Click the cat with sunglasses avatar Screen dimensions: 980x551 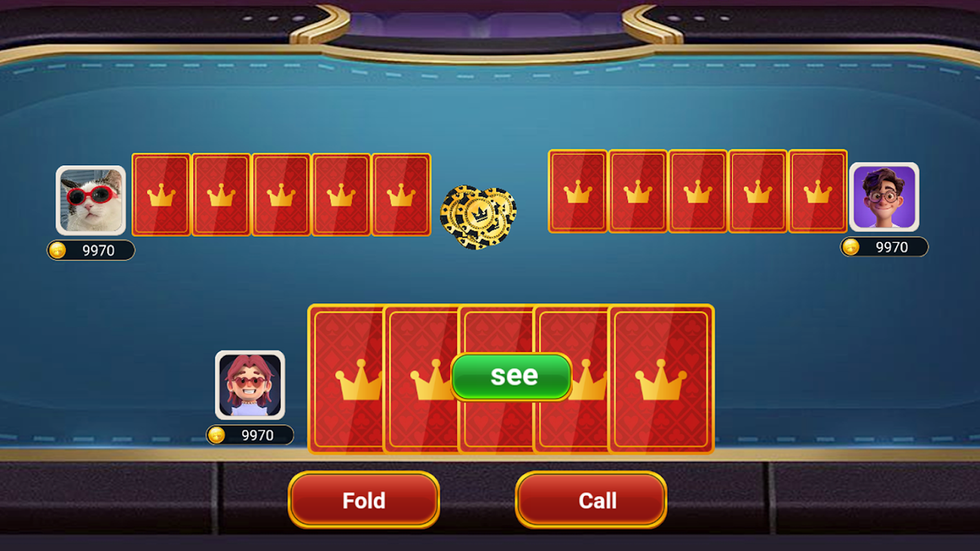pyautogui.click(x=91, y=200)
